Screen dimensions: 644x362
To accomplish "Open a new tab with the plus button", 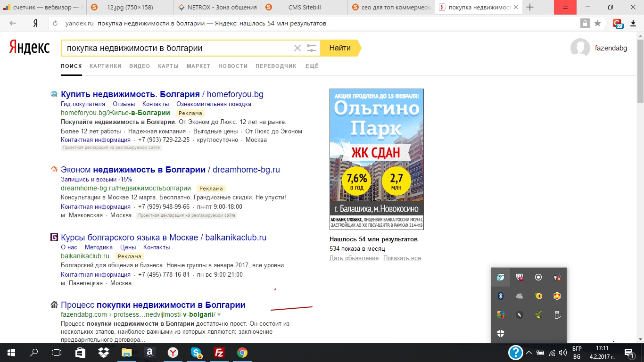I will point(530,7).
